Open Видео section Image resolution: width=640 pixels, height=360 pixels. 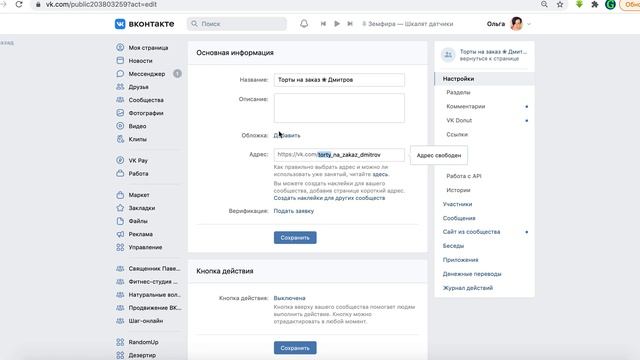131,126
